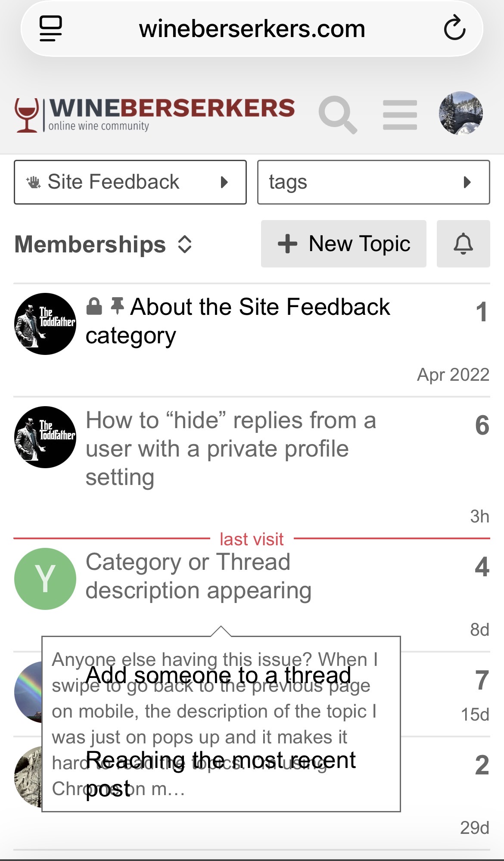Expand the Site Feedback category dropdown

[x=130, y=182]
